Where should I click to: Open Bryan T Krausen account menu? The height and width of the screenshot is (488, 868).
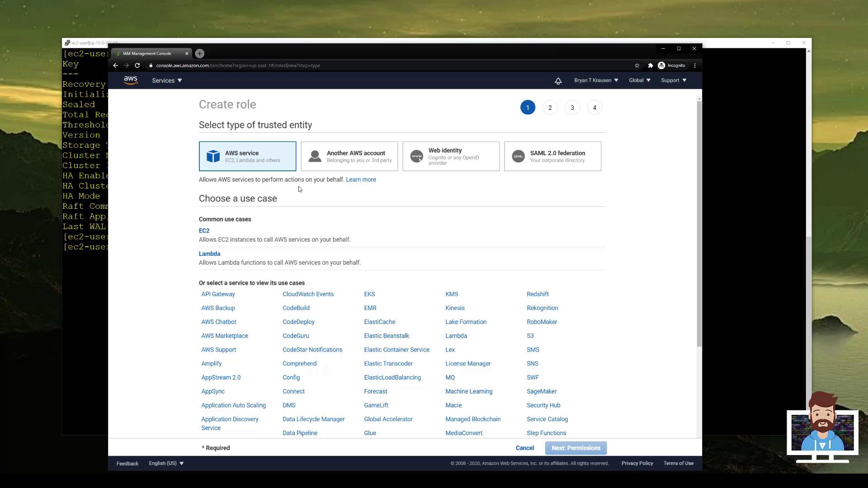596,80
